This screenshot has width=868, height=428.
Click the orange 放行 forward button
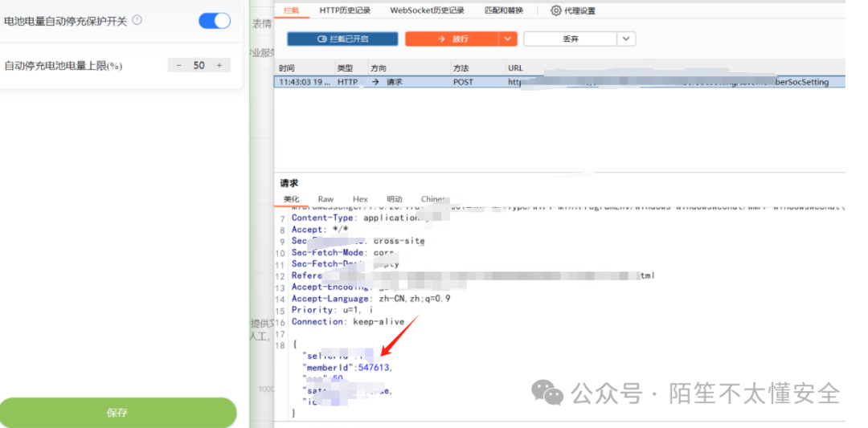[x=452, y=39]
